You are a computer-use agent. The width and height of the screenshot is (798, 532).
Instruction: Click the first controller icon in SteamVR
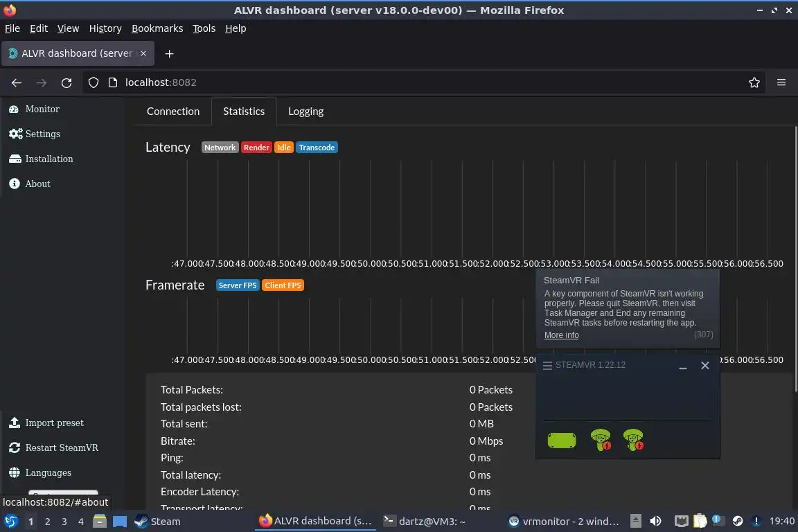pos(601,440)
